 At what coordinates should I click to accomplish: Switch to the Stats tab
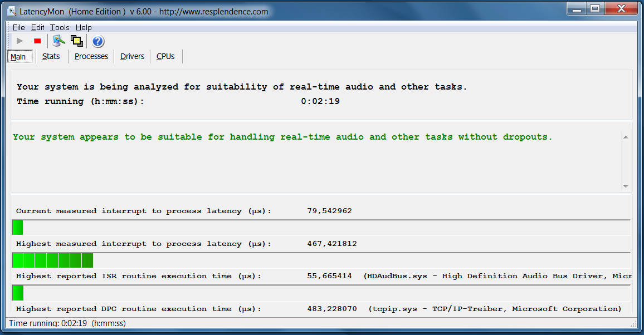(x=51, y=56)
